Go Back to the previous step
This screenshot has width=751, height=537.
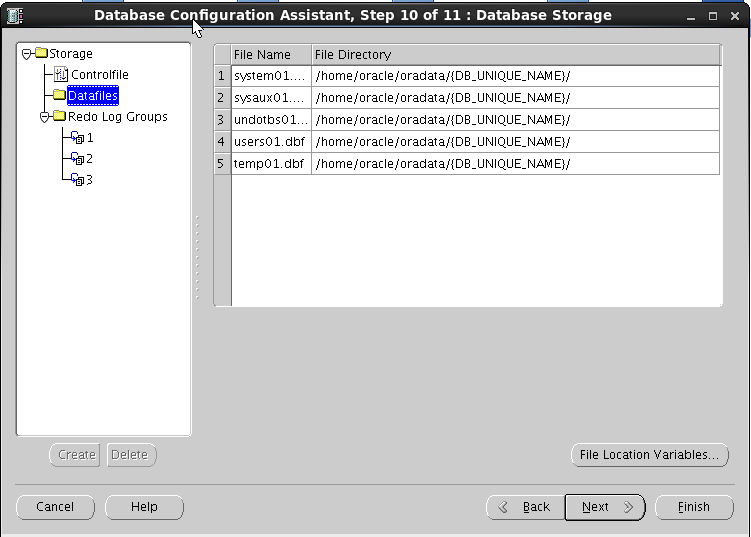coord(526,507)
